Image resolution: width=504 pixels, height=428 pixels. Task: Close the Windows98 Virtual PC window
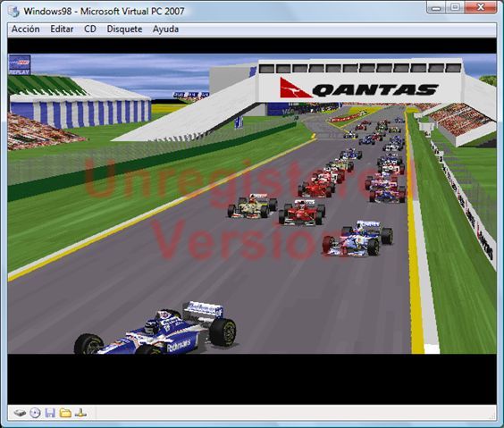(481, 7)
